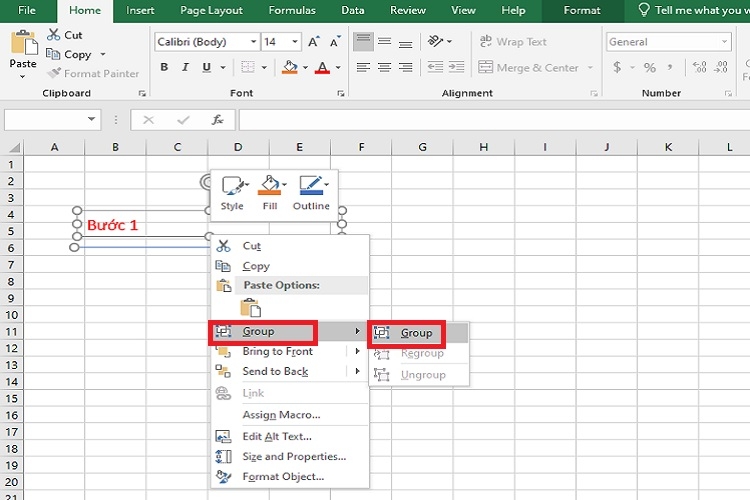Select the Format Painter tool
The height and width of the screenshot is (500, 750).
pos(93,73)
